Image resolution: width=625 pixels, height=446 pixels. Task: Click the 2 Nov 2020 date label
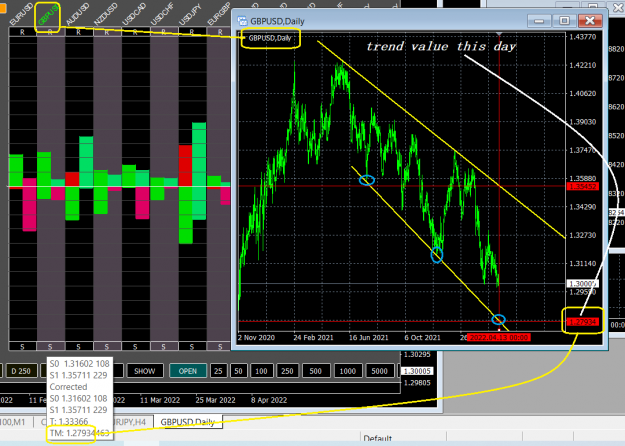tap(256, 338)
